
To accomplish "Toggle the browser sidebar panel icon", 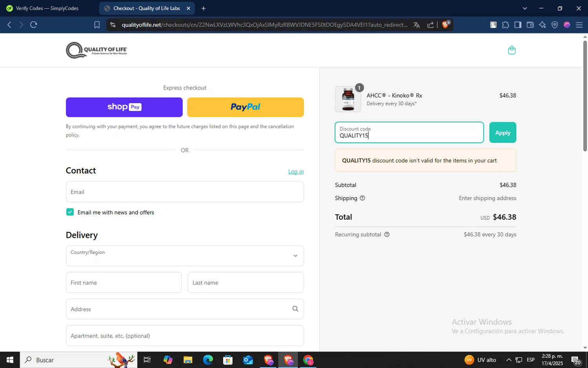I will tap(518, 25).
